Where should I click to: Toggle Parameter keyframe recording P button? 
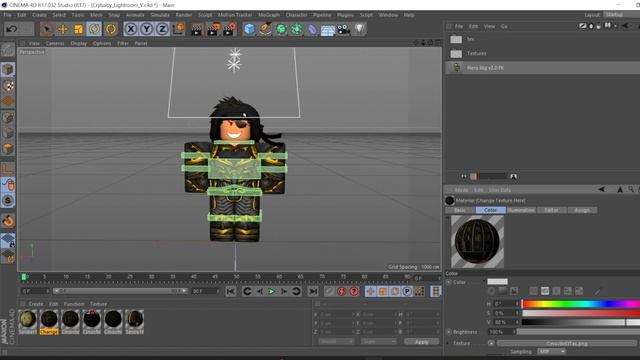pyautogui.click(x=407, y=291)
